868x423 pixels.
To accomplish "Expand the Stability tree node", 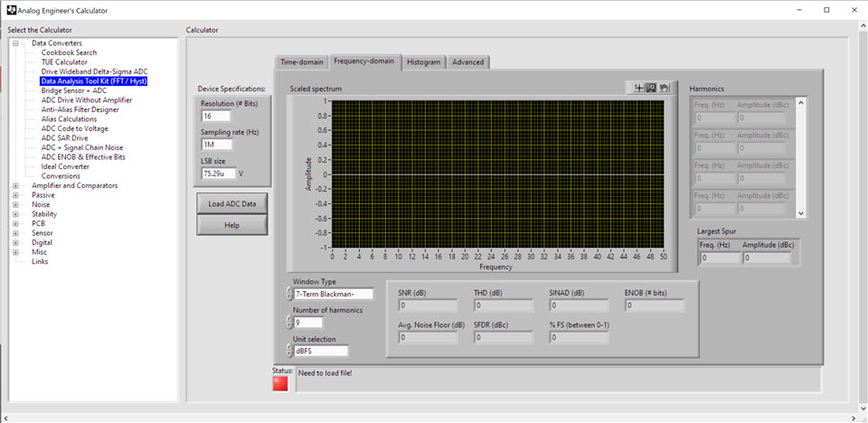I will [x=15, y=213].
